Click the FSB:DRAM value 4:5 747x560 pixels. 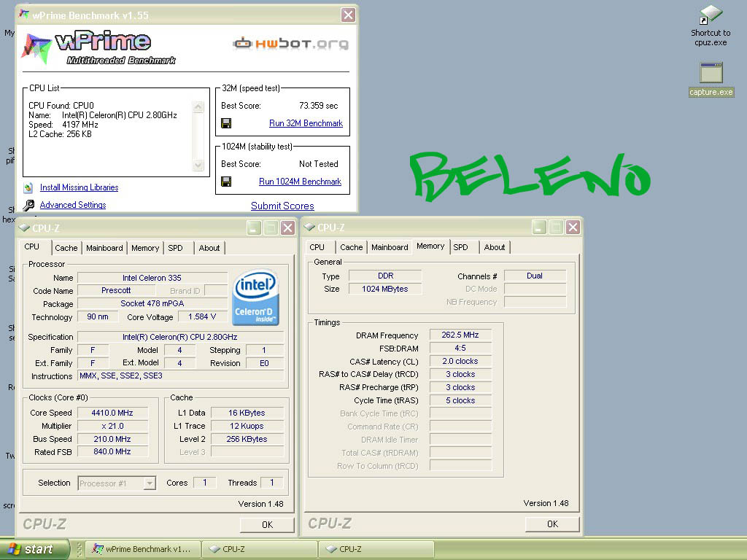point(460,348)
